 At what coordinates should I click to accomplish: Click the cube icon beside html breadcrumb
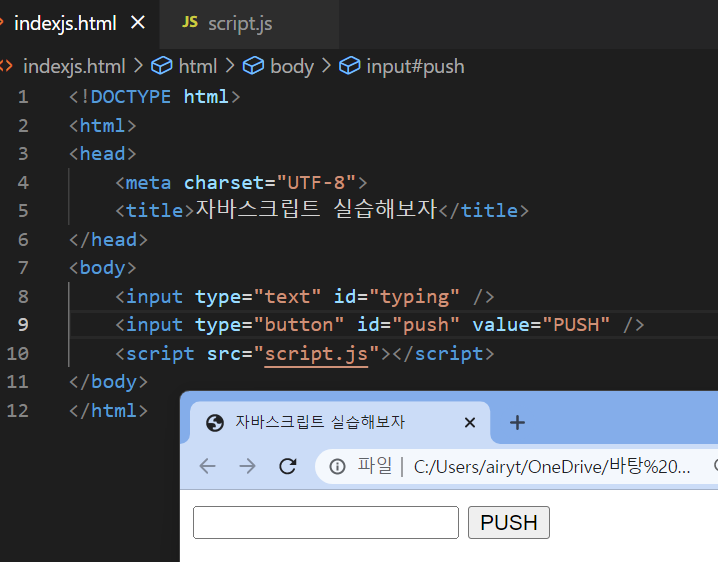(162, 66)
